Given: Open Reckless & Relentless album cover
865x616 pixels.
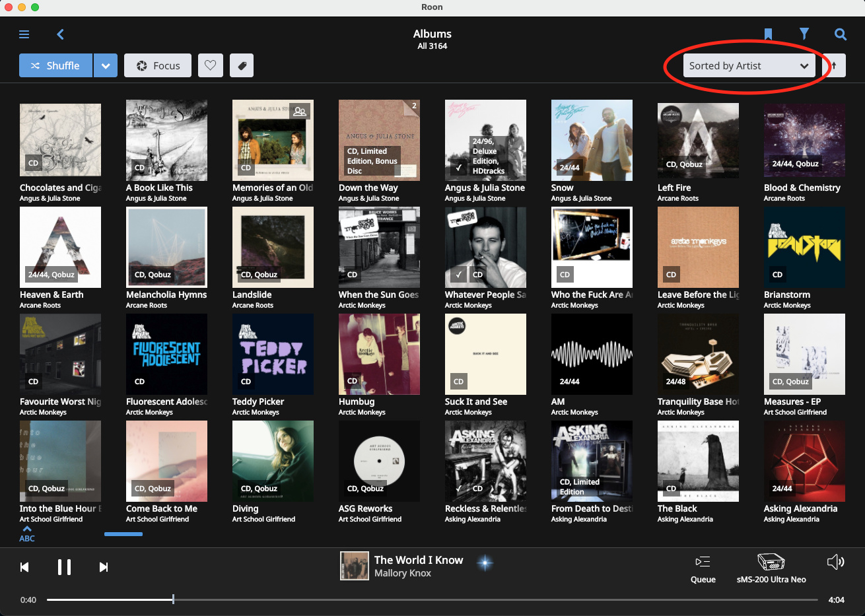Looking at the screenshot, I should point(485,461).
